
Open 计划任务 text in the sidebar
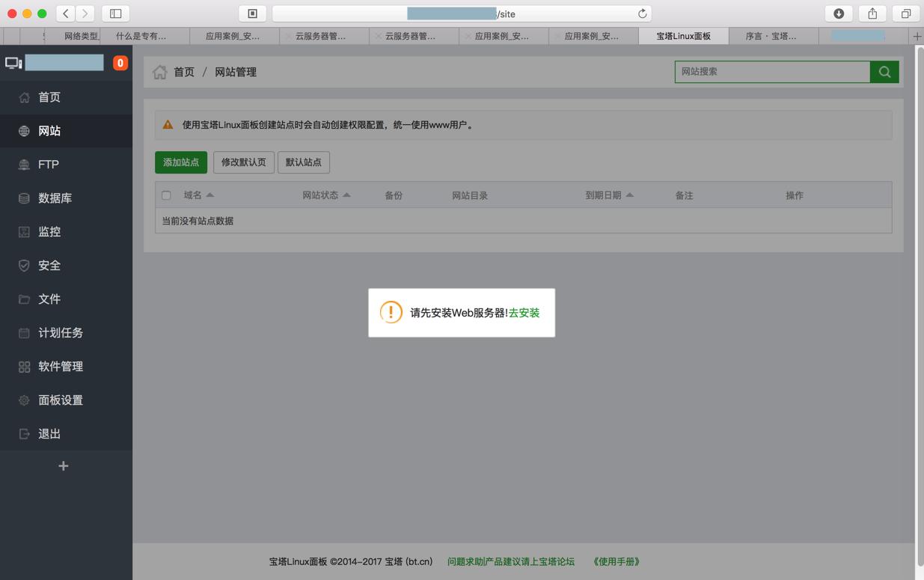[61, 333]
